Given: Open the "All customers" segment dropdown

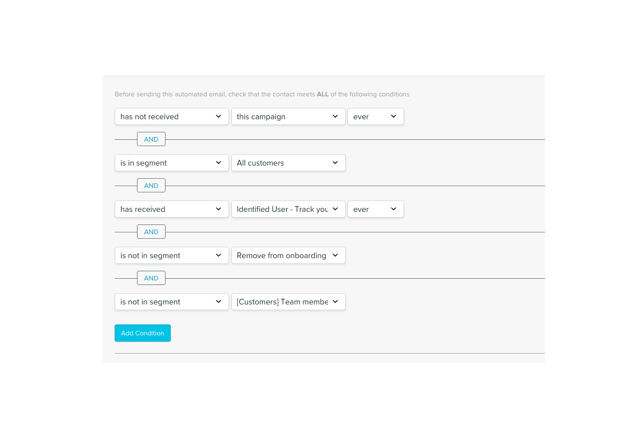Looking at the screenshot, I should coord(288,163).
